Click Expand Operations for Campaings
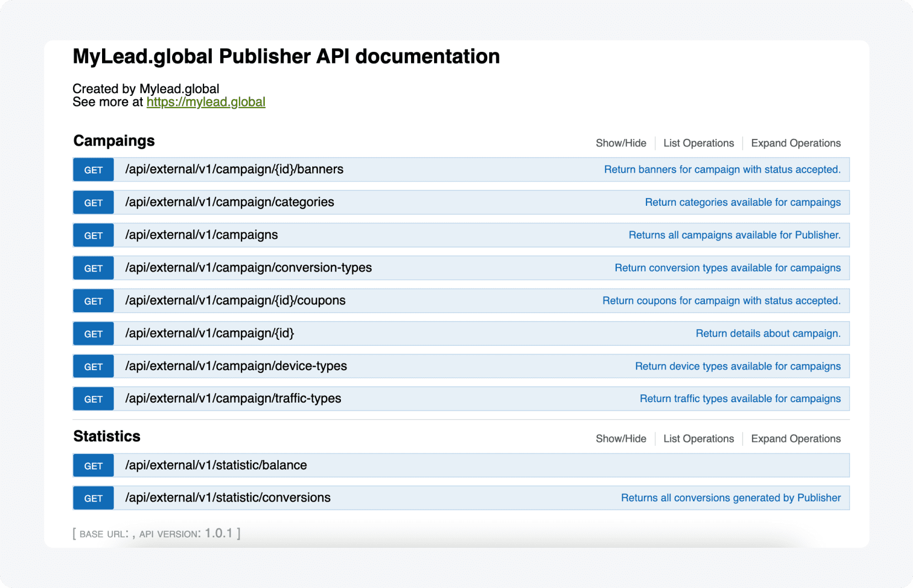The height and width of the screenshot is (588, 913). (x=795, y=143)
